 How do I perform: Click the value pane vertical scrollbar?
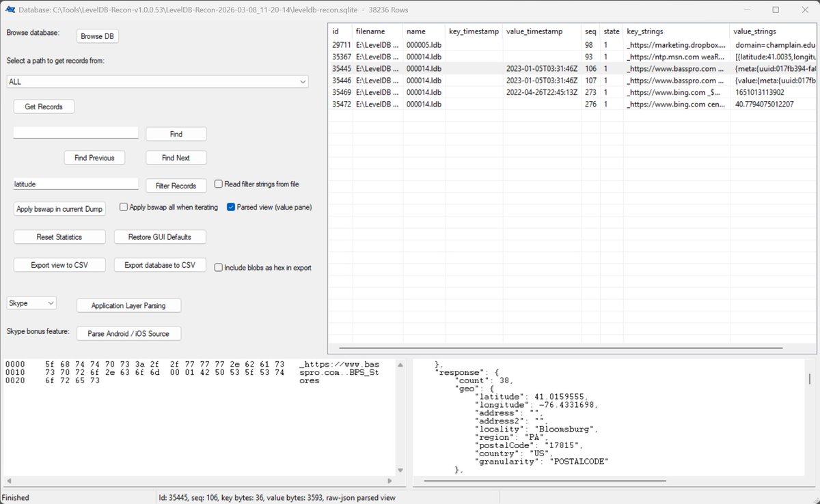pos(810,378)
